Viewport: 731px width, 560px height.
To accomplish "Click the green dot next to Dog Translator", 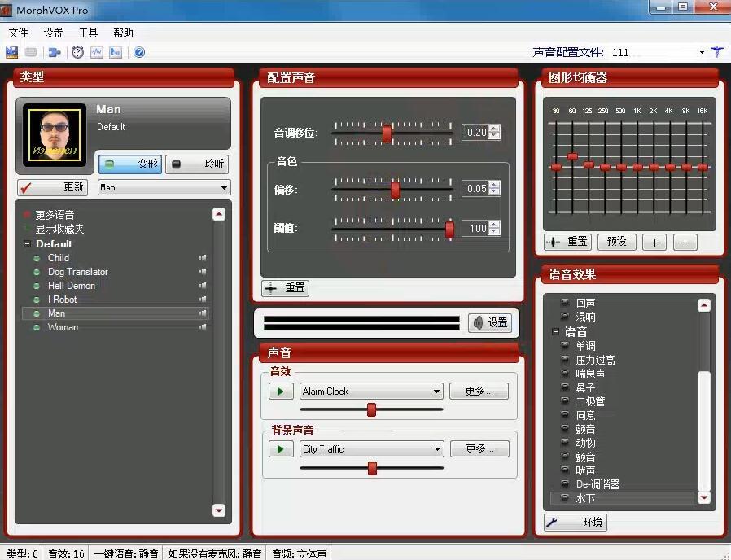I will (37, 272).
